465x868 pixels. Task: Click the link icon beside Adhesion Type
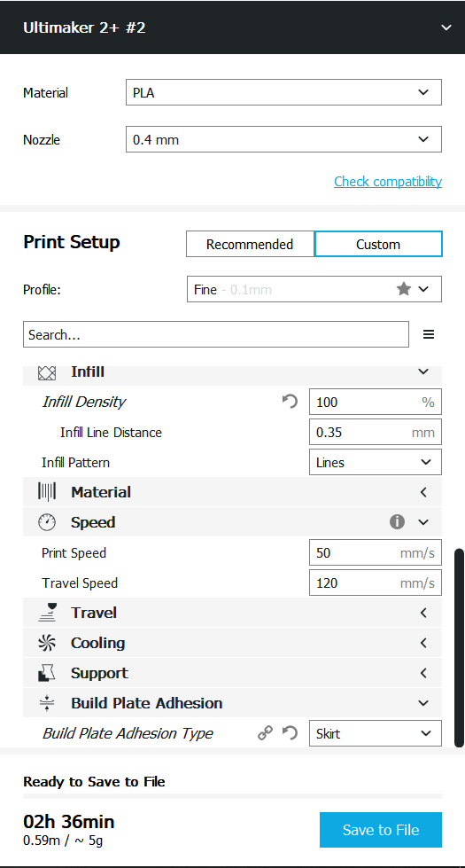(266, 733)
